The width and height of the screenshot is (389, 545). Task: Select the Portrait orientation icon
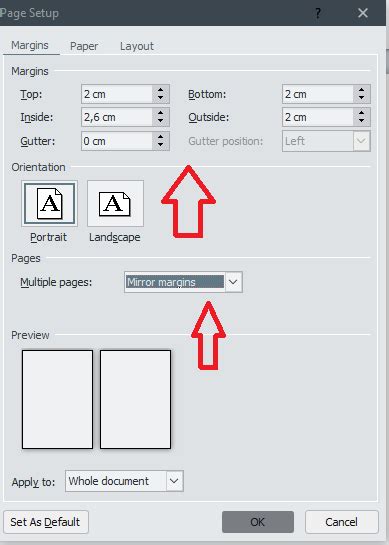pos(49,203)
